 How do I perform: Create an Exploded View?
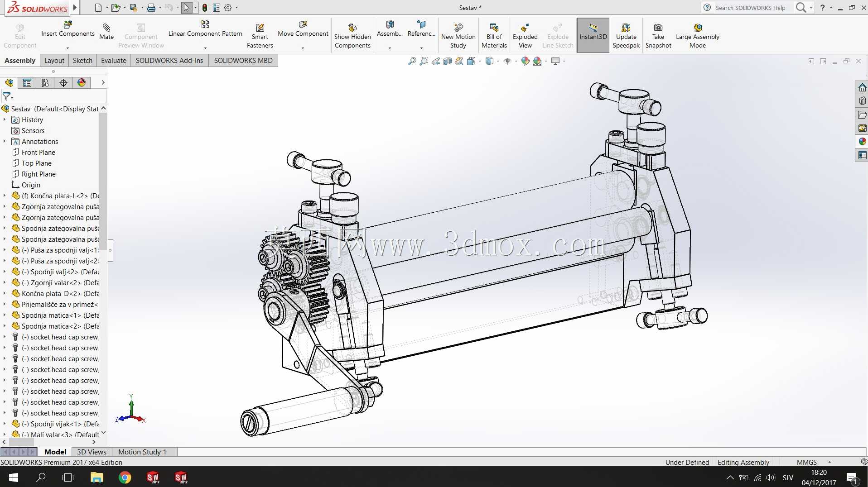(x=525, y=35)
